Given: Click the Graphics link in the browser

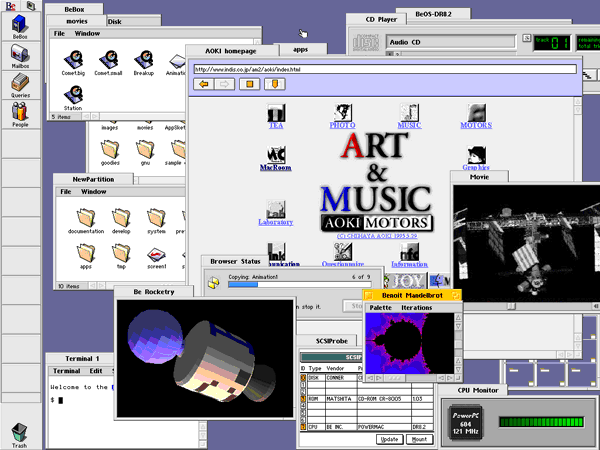Looking at the screenshot, I should [476, 167].
